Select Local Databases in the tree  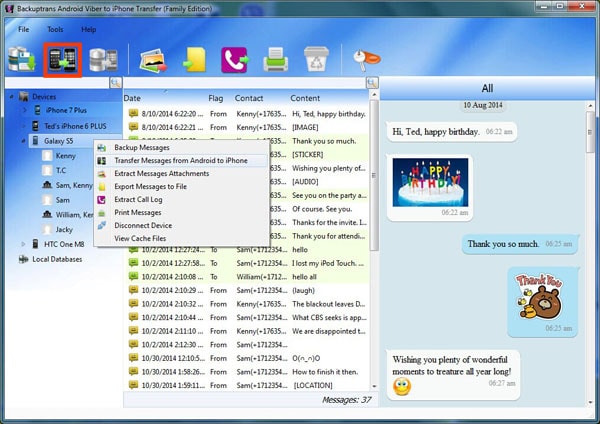tap(48, 259)
